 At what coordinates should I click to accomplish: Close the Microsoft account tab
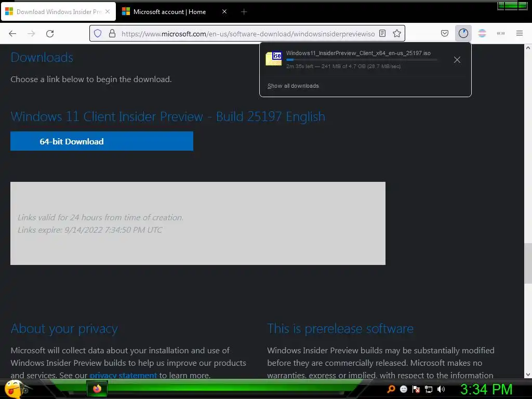coord(224,11)
